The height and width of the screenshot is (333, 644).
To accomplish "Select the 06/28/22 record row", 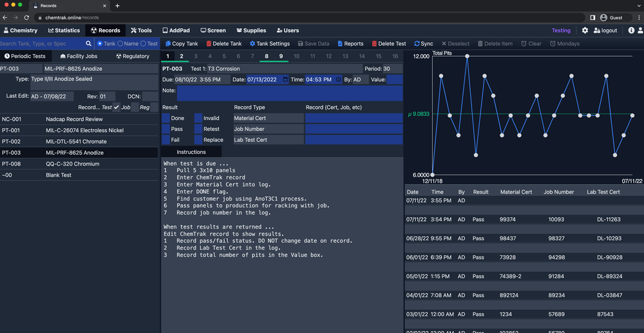I will [524, 238].
